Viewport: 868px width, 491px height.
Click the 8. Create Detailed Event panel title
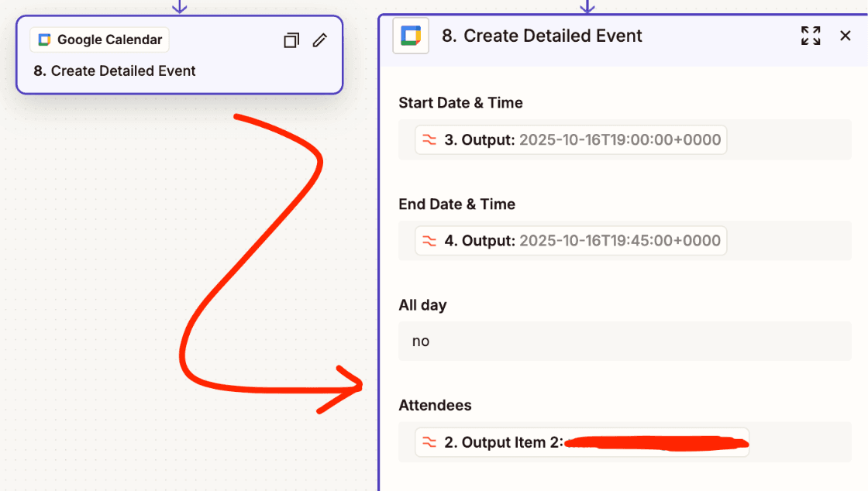[x=542, y=35]
